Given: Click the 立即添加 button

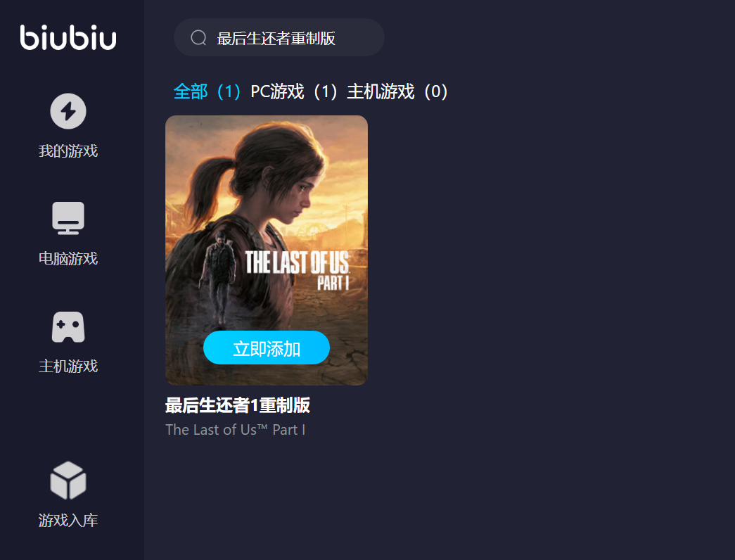Looking at the screenshot, I should click(267, 348).
